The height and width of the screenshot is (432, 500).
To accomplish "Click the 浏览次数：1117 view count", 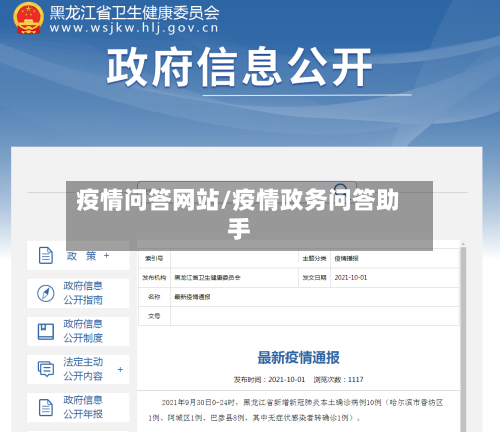I will pos(338,380).
